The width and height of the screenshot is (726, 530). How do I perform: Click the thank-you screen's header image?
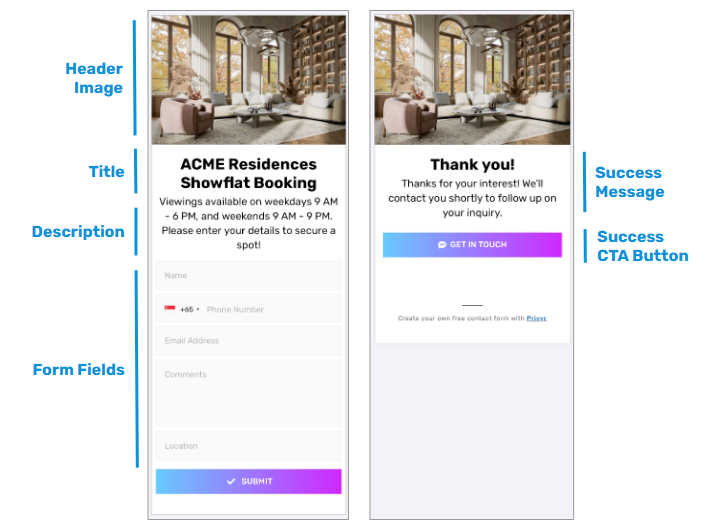click(x=472, y=79)
